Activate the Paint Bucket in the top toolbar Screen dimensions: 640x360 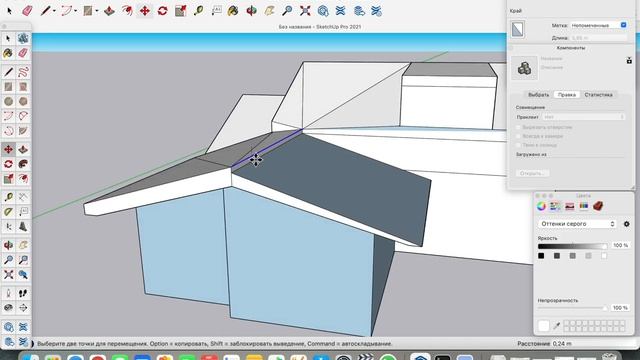coord(233,11)
